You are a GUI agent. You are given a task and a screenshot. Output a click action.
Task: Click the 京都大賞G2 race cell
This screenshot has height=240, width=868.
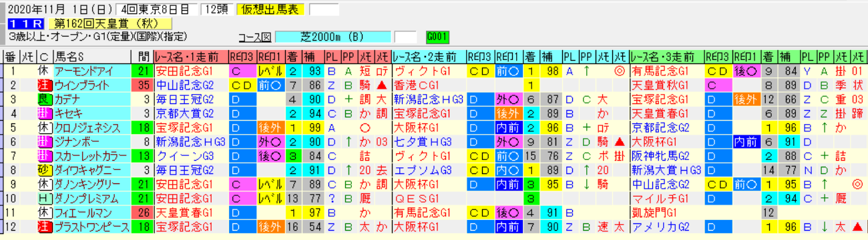pos(191,113)
